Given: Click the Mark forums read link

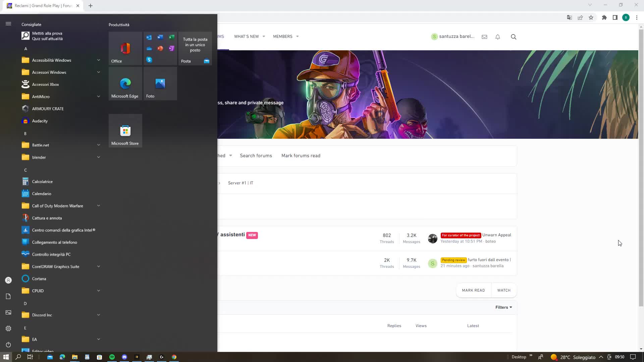Looking at the screenshot, I should 301,156.
